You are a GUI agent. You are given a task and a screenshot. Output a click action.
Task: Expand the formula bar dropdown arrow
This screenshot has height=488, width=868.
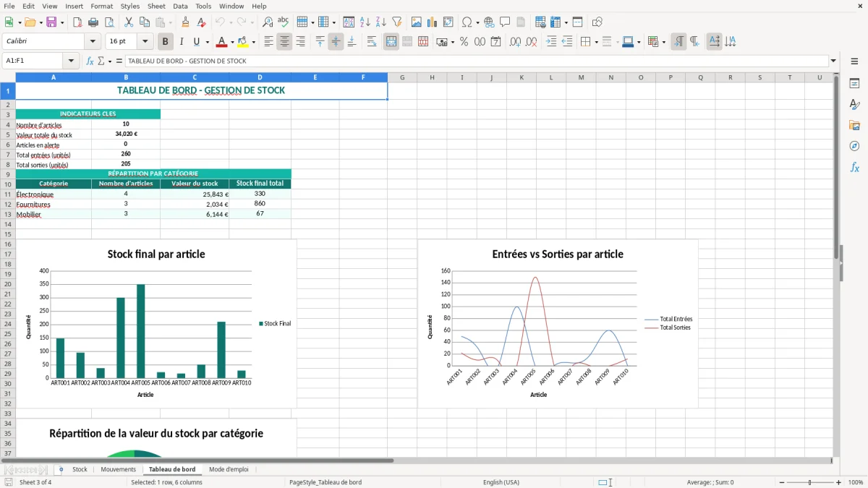pos(833,61)
